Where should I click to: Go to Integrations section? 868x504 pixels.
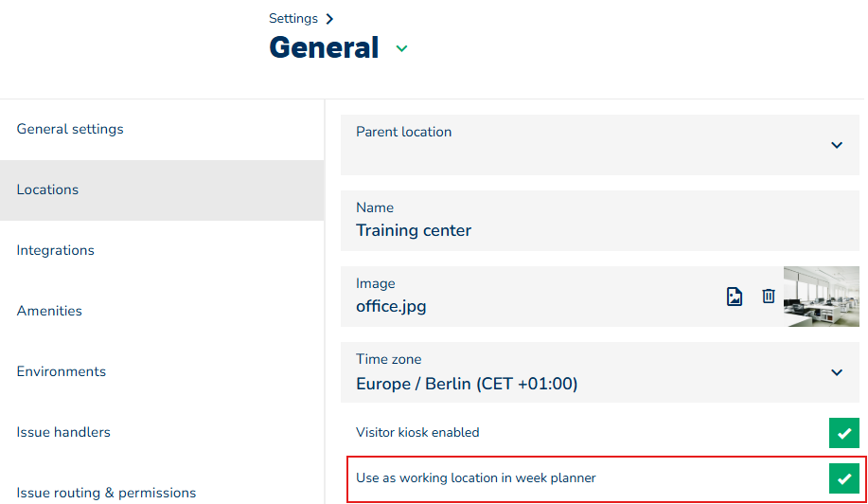tap(56, 250)
